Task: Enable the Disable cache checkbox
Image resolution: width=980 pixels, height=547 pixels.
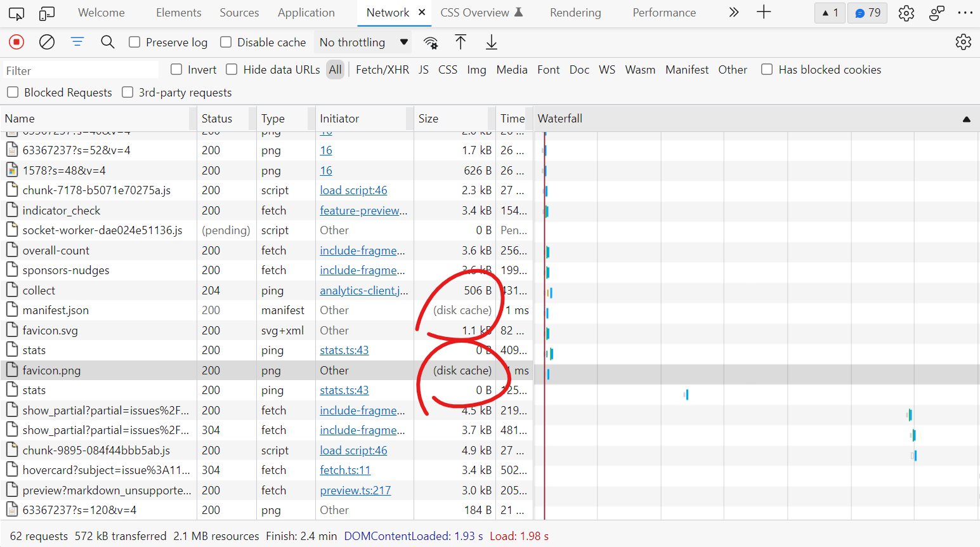Action: (226, 42)
